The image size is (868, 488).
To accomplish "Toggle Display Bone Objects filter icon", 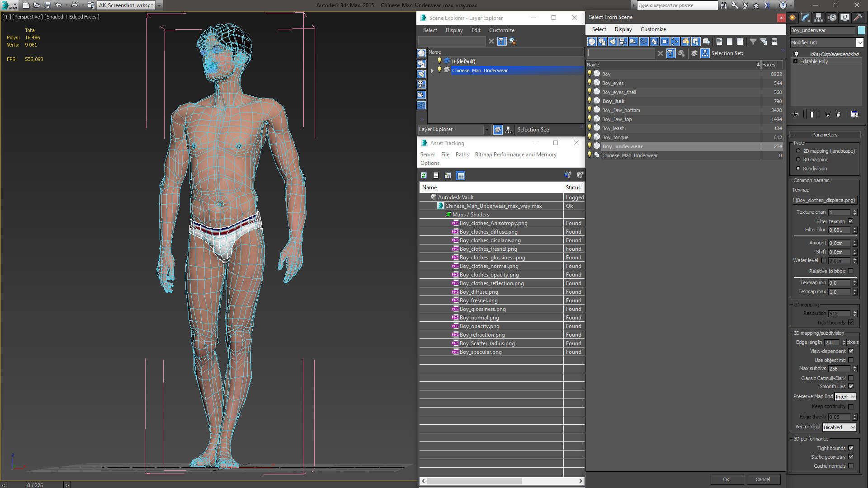I will [x=675, y=42].
